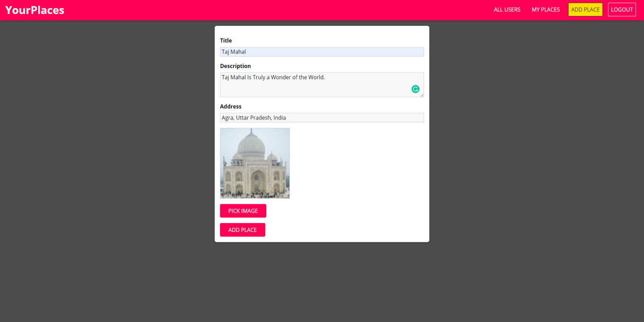This screenshot has height=322, width=644.
Task: Click inside the Description text area
Action: click(x=322, y=85)
